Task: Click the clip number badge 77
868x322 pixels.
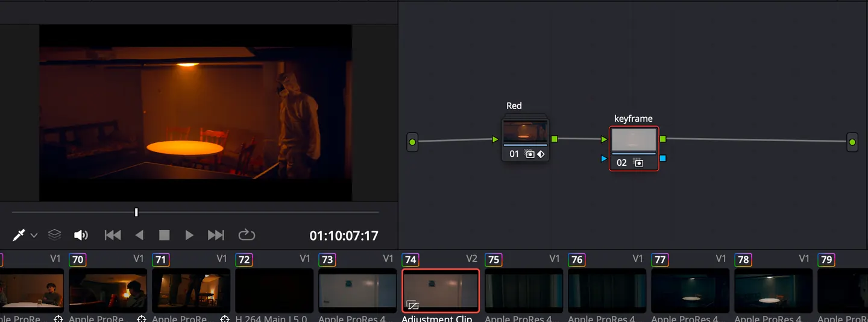Action: coord(660,260)
